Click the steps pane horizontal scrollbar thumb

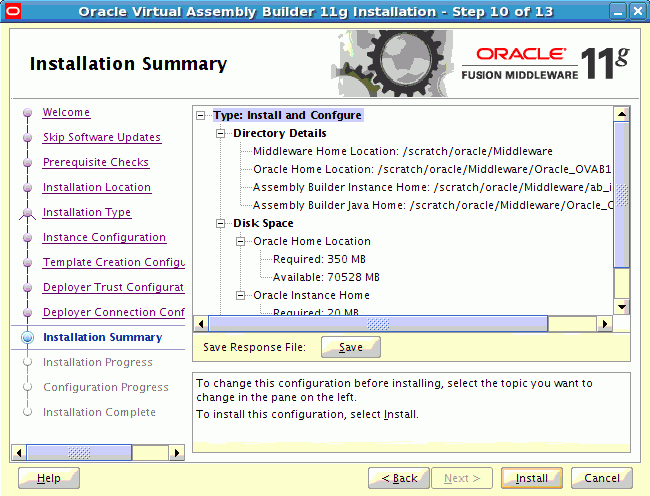coord(79,452)
